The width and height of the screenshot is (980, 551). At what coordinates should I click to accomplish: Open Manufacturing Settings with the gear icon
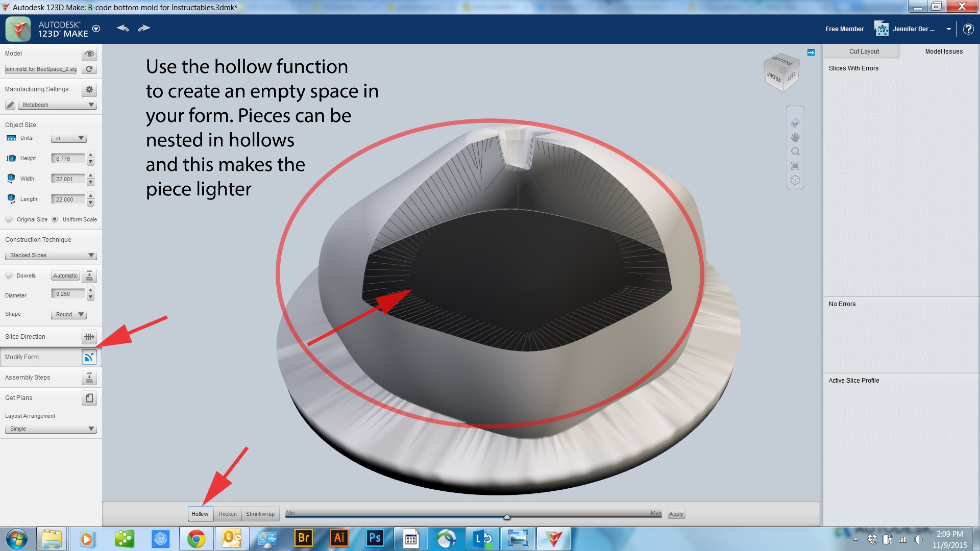tap(89, 89)
